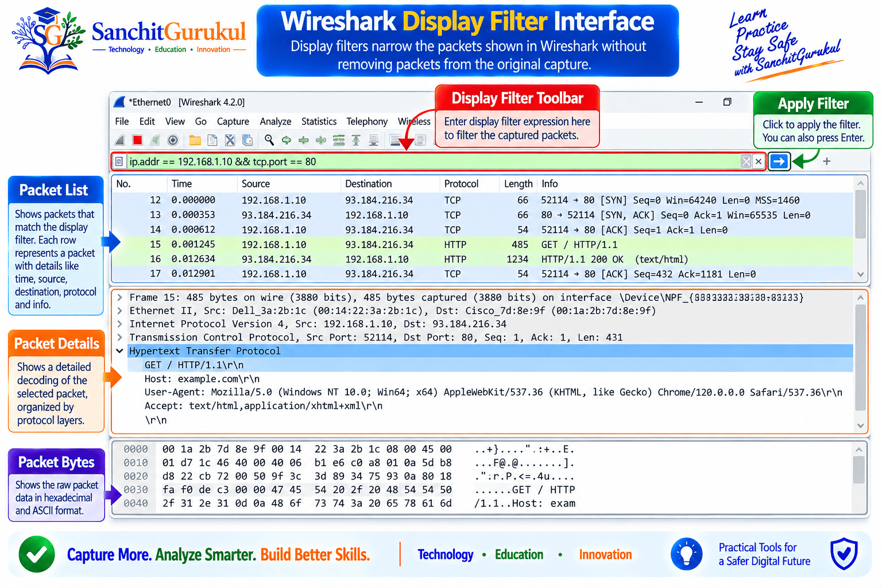Screen dimensions: 882x588
Task: Save capture file icon in toolbar
Action: pos(212,140)
